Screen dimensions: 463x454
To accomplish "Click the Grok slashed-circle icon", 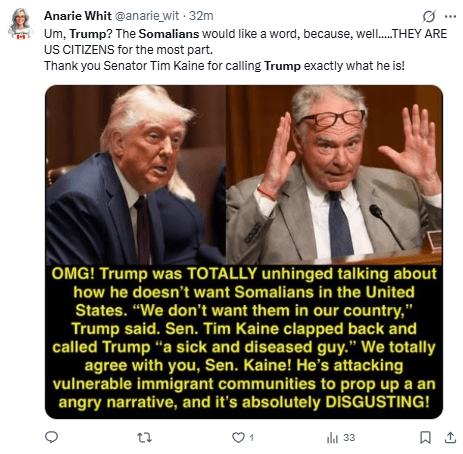I will [x=429, y=16].
